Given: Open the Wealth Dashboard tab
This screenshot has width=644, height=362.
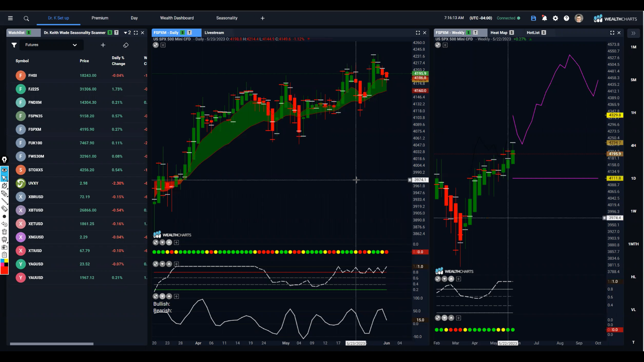Looking at the screenshot, I should pyautogui.click(x=177, y=18).
